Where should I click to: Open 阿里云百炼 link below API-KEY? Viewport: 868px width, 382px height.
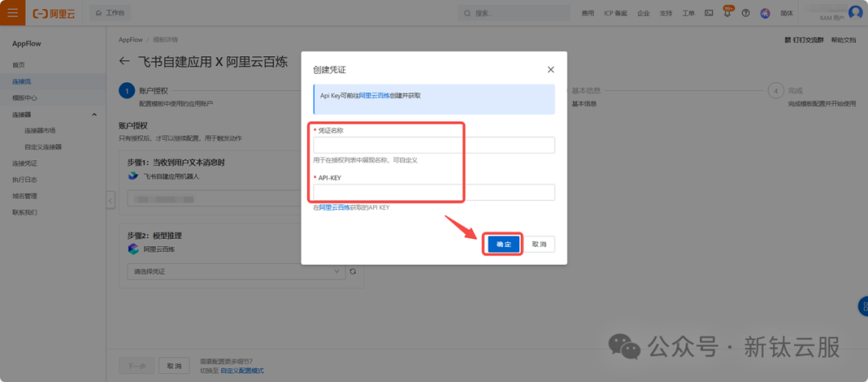coord(335,207)
